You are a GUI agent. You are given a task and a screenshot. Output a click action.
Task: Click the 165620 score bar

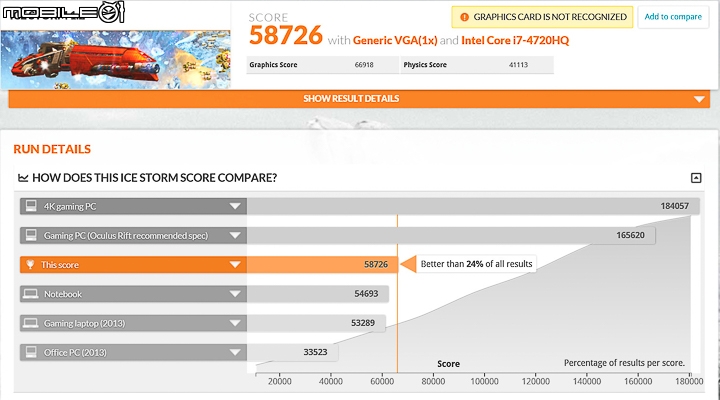tap(451, 236)
